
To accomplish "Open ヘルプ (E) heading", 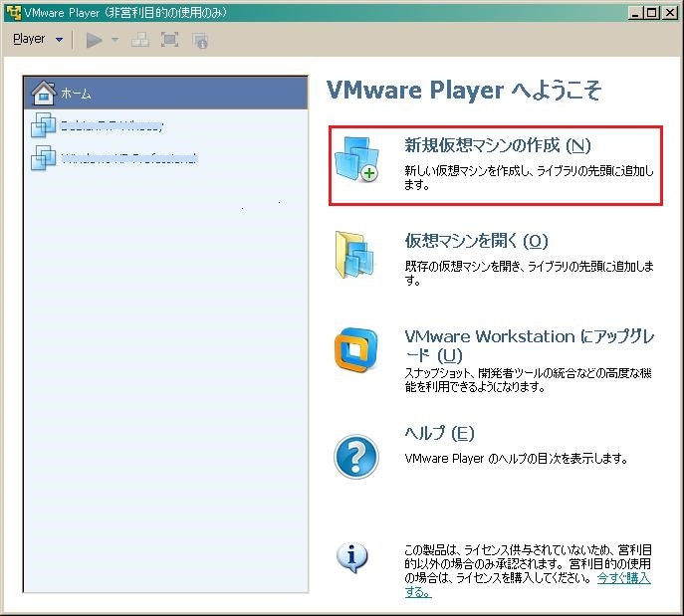I will coord(439,433).
